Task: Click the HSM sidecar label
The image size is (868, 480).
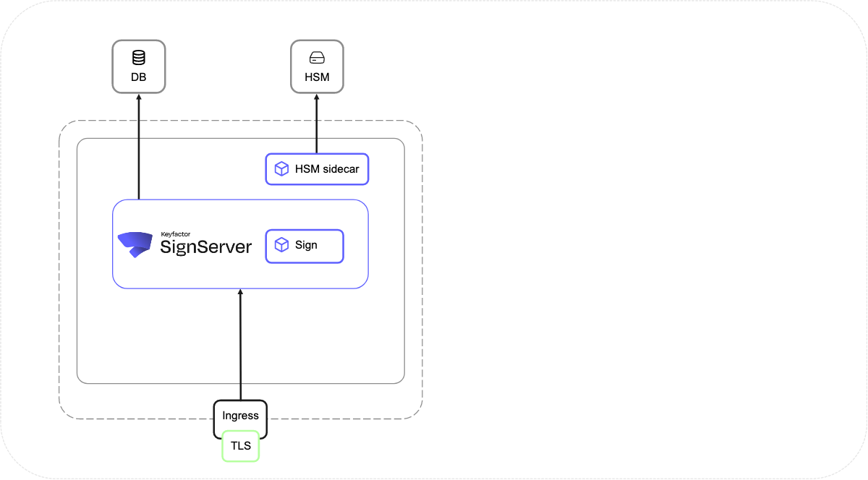Action: [x=327, y=168]
